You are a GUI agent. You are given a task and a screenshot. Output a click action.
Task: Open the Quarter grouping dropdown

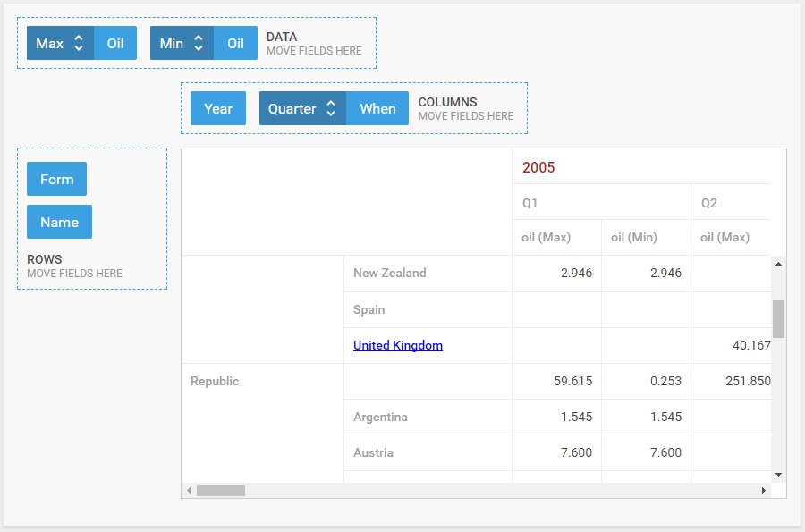point(302,108)
